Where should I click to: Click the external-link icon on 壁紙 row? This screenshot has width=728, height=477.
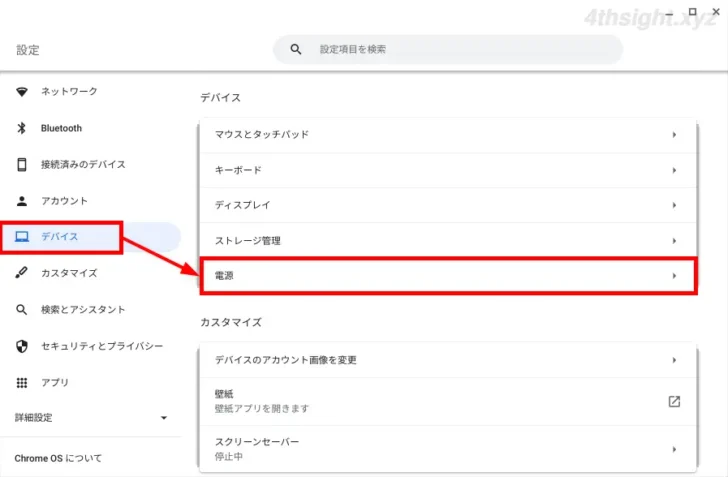674,402
